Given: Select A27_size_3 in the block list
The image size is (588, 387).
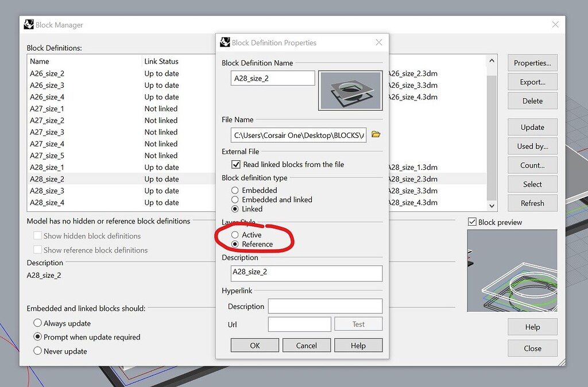Looking at the screenshot, I should (x=47, y=131).
